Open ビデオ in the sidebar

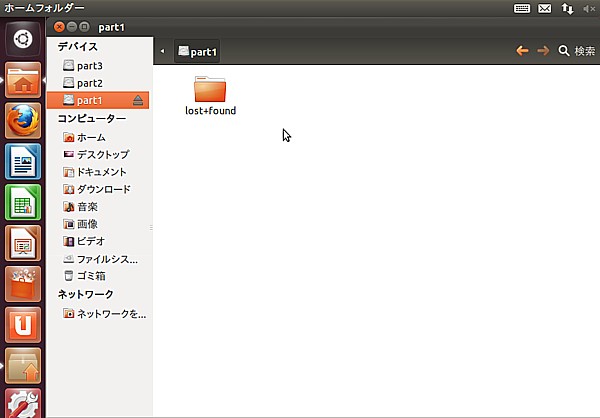tap(98, 241)
